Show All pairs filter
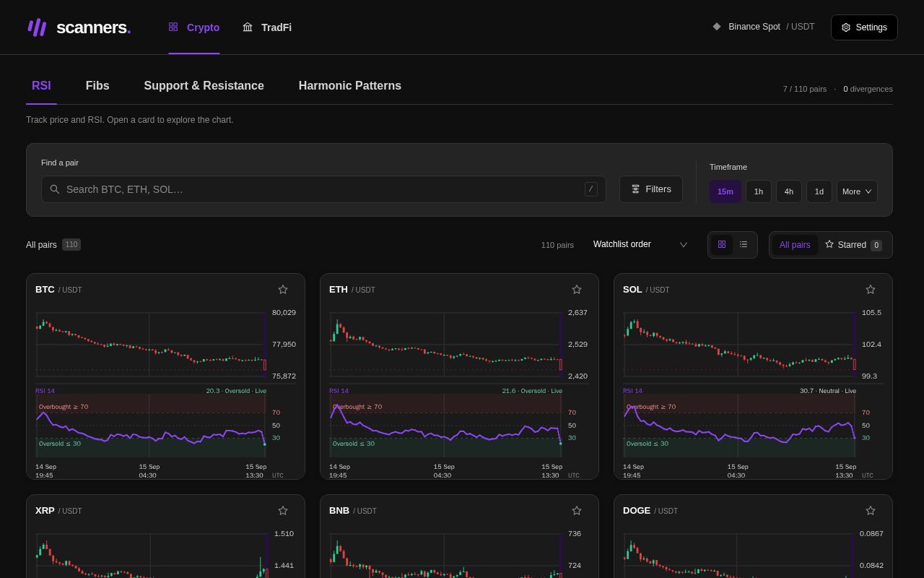The width and height of the screenshot is (924, 578). coord(795,245)
